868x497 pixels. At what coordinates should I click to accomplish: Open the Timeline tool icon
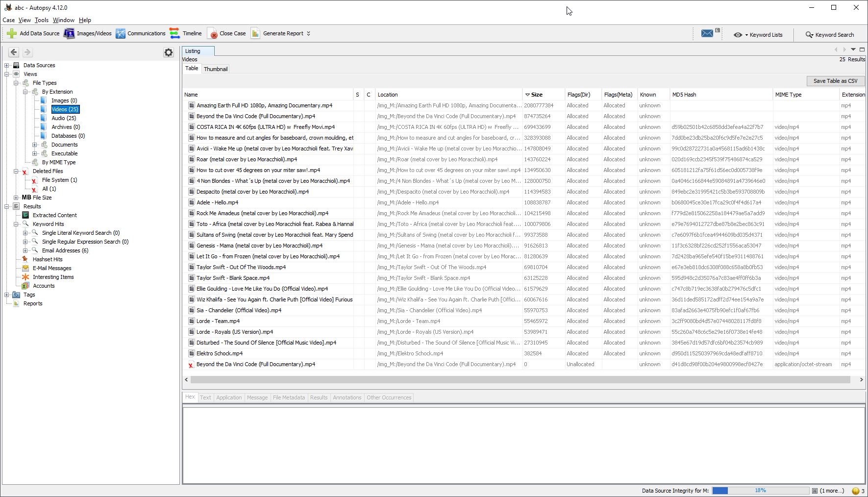174,33
